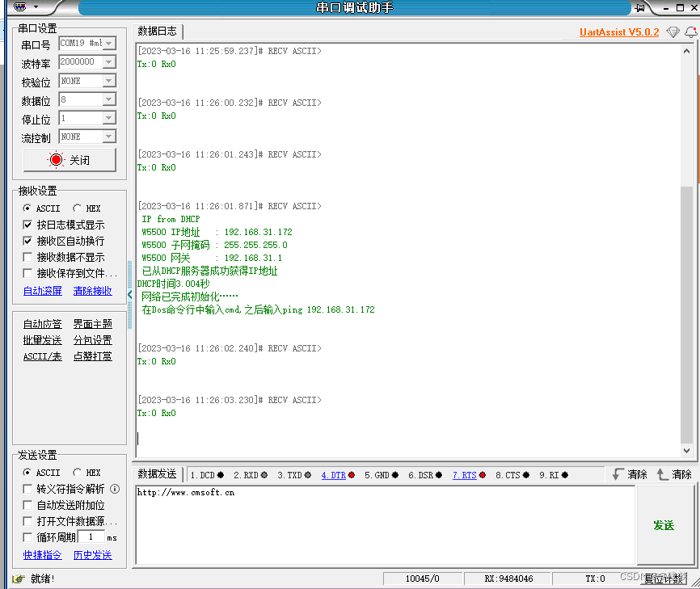The image size is (700, 589).
Task: Open the 分包设置 link
Action: click(x=92, y=340)
